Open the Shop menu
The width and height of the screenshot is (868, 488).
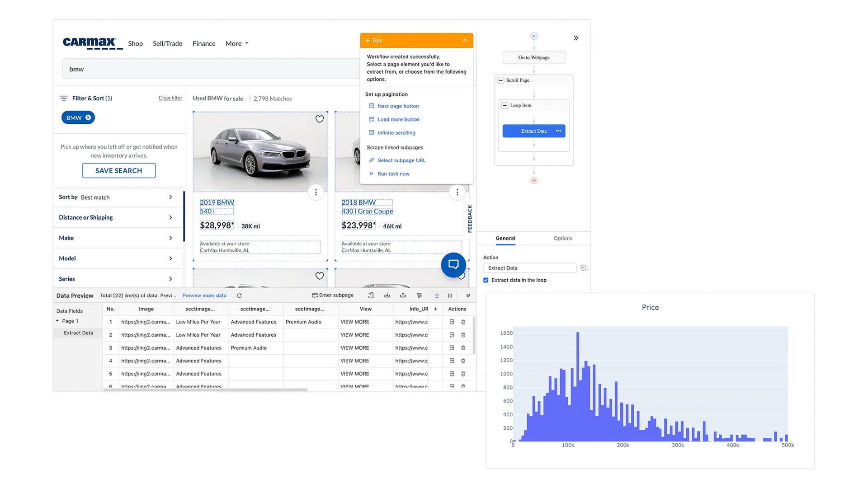[135, 43]
